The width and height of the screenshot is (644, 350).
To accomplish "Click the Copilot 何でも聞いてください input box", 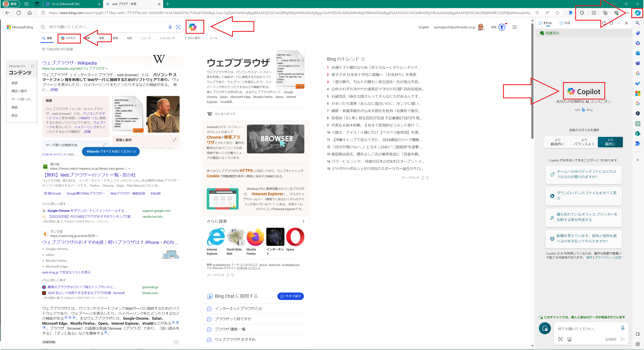I will [587, 329].
